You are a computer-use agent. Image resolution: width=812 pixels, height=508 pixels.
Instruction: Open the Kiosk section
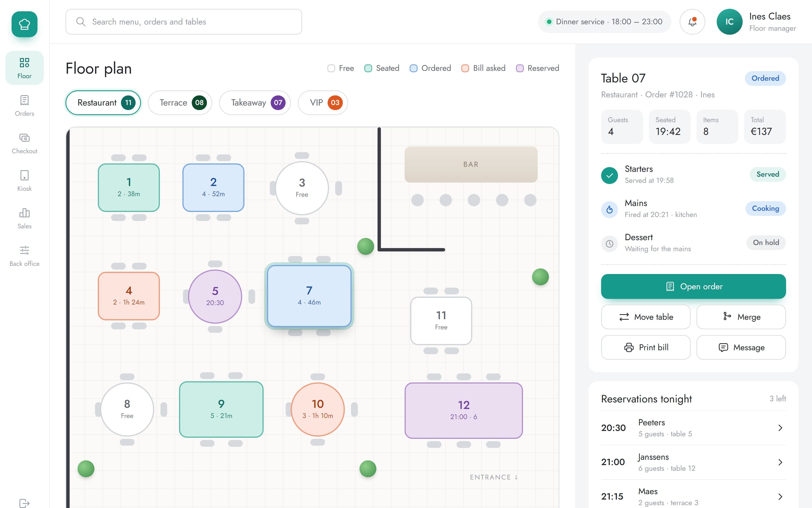[25, 181]
